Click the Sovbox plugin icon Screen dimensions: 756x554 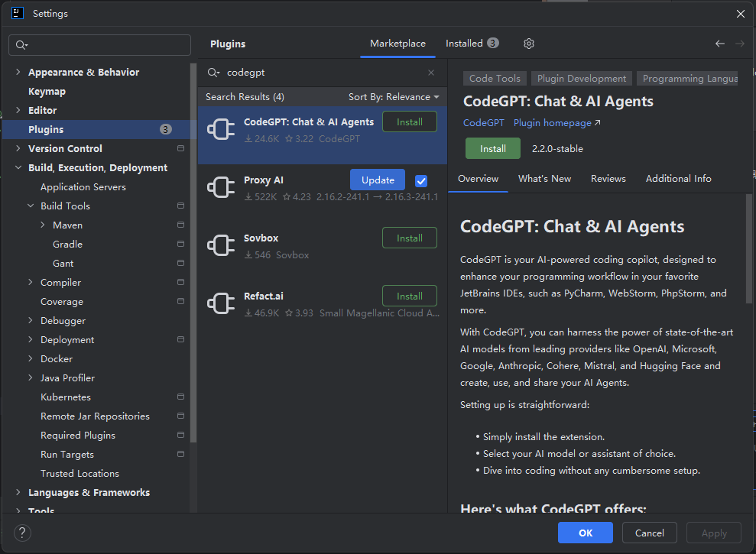pos(221,245)
